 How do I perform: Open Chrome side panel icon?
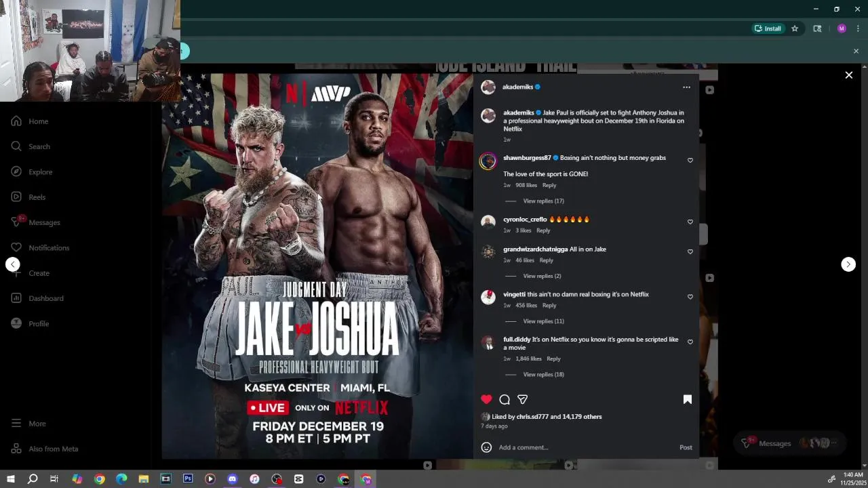817,28
